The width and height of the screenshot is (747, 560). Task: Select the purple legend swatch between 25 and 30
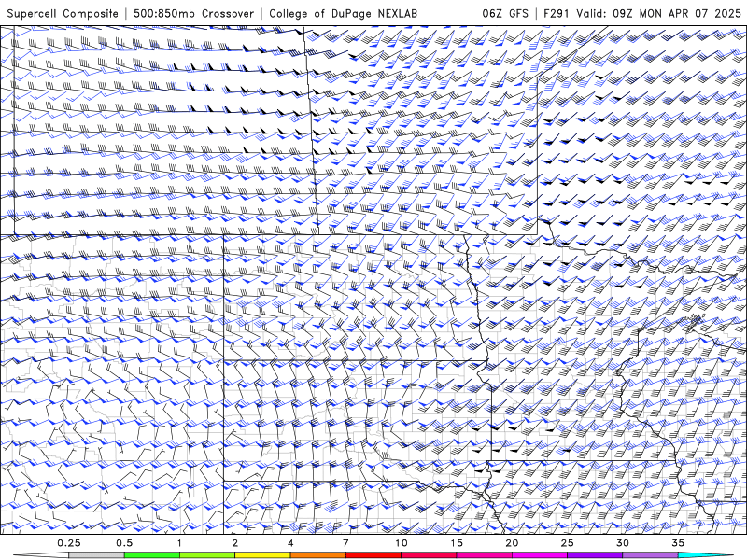coord(595,555)
